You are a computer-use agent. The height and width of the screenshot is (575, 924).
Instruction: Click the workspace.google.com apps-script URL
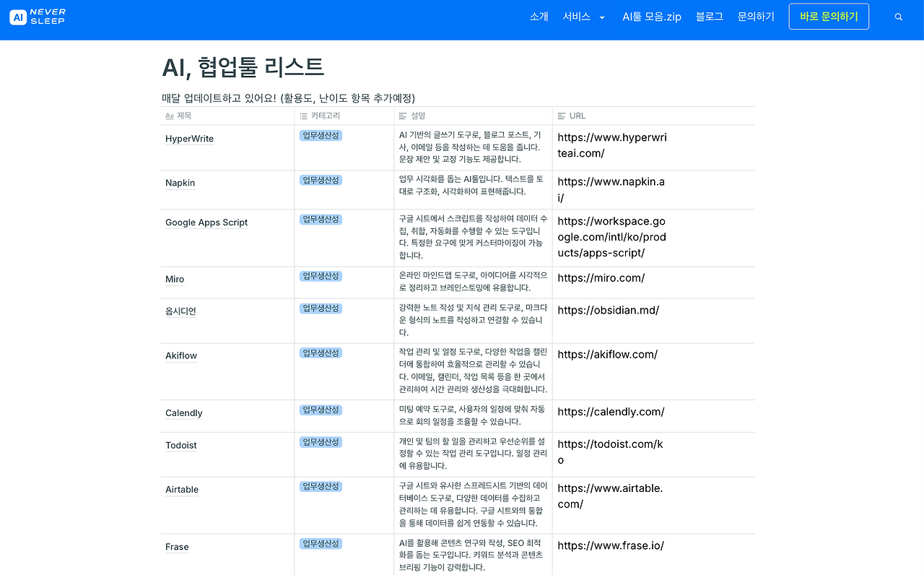pyautogui.click(x=612, y=237)
